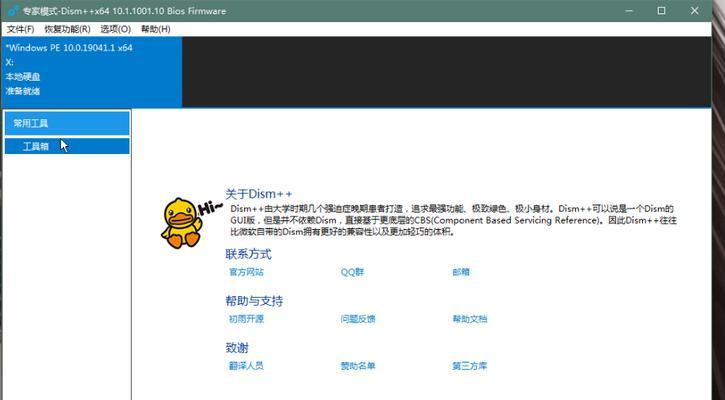
Task: Click the 帮助与支持 heading
Action: (254, 301)
